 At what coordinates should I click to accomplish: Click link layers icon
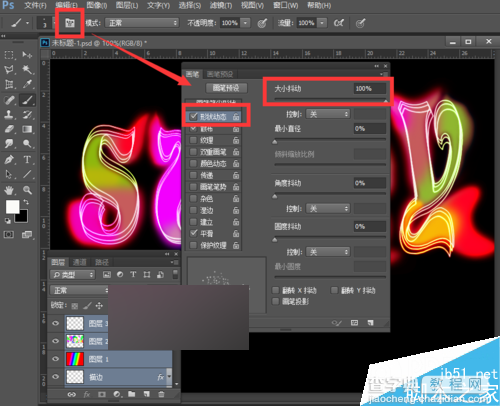coord(71,394)
